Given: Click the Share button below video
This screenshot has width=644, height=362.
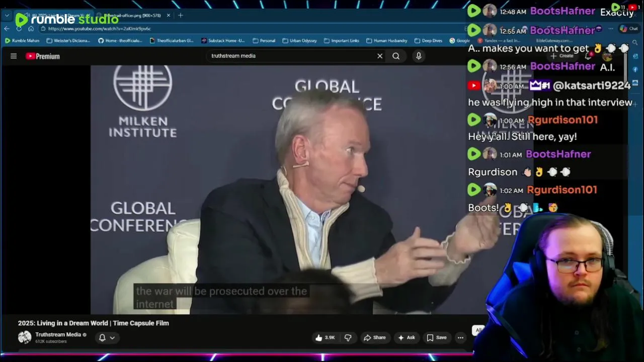Looking at the screenshot, I should pos(375,337).
